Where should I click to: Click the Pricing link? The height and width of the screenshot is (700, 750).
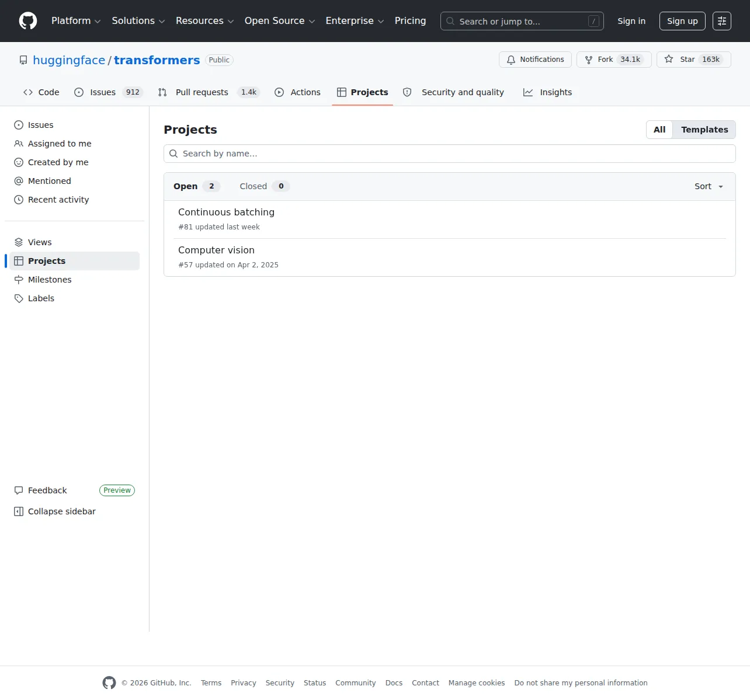tap(410, 21)
